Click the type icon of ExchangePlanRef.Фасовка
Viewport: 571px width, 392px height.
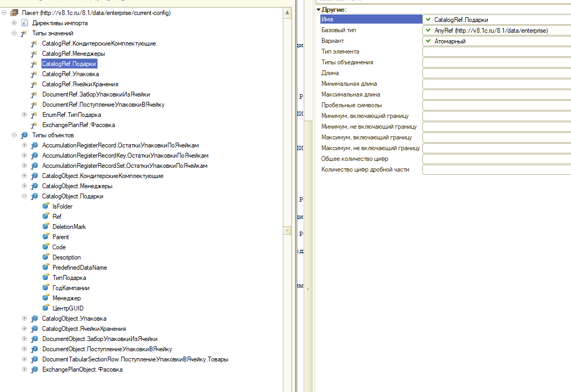pos(34,125)
